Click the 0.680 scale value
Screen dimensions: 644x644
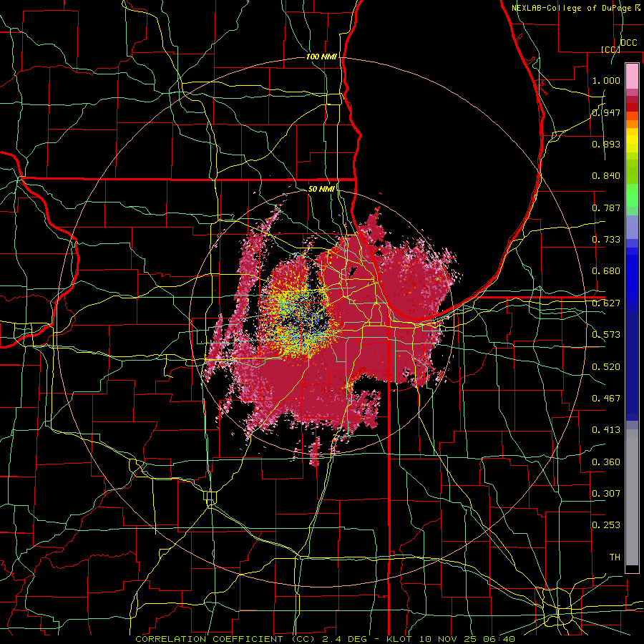606,271
